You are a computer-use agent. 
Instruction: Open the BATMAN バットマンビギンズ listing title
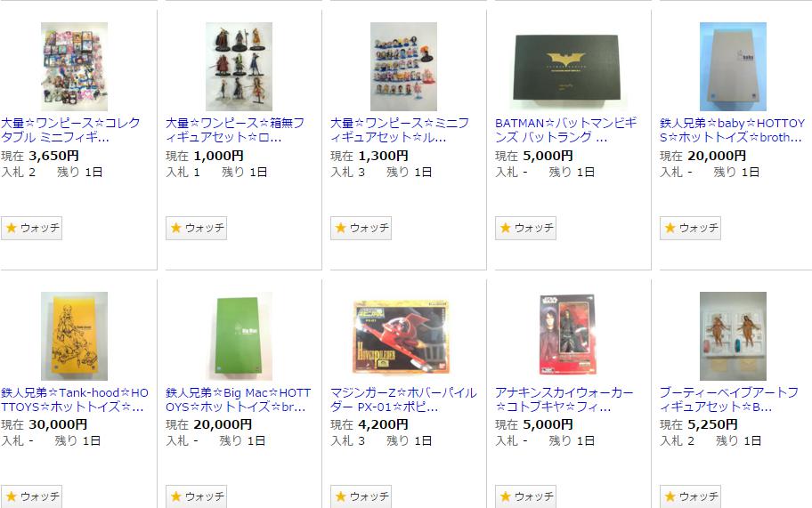tap(566, 131)
